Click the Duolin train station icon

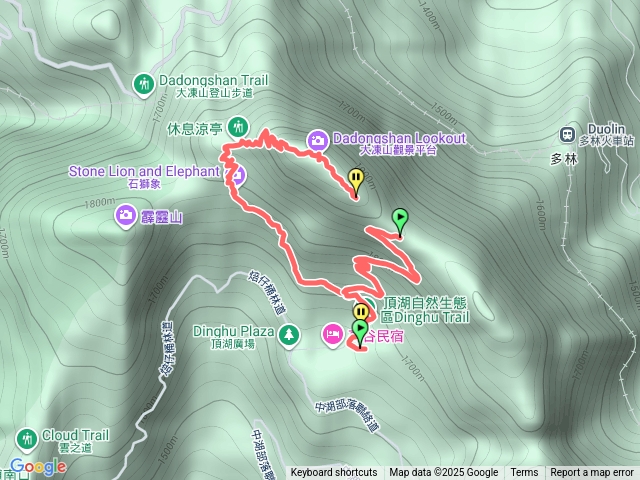(x=567, y=134)
